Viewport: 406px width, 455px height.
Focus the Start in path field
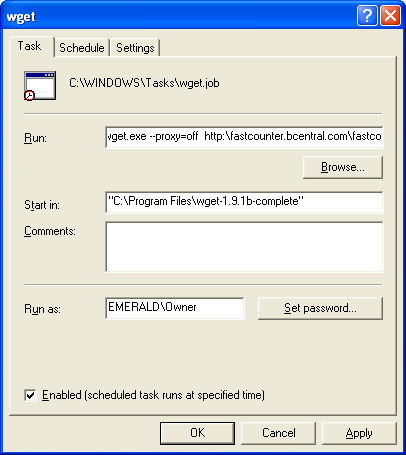tap(244, 202)
